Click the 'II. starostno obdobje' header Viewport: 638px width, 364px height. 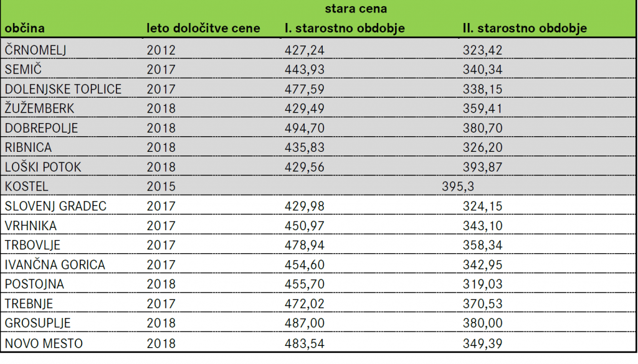click(x=525, y=28)
